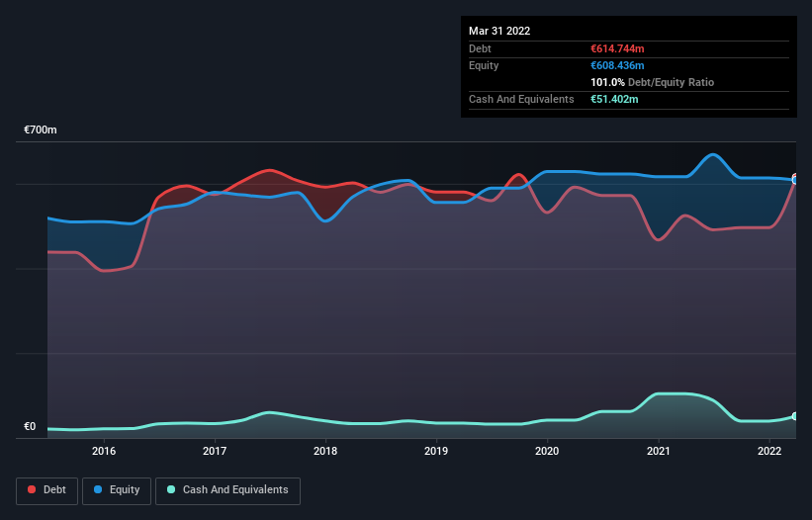Toggle the Equity legend button
812x520 pixels.
pos(117,490)
